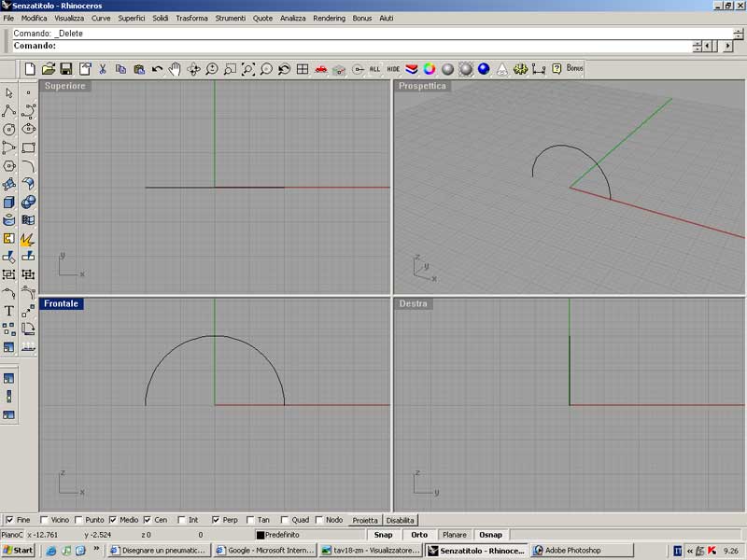Screen dimensions: 747x560
Task: Disable the Fine osnap checkbox
Action: [9, 520]
